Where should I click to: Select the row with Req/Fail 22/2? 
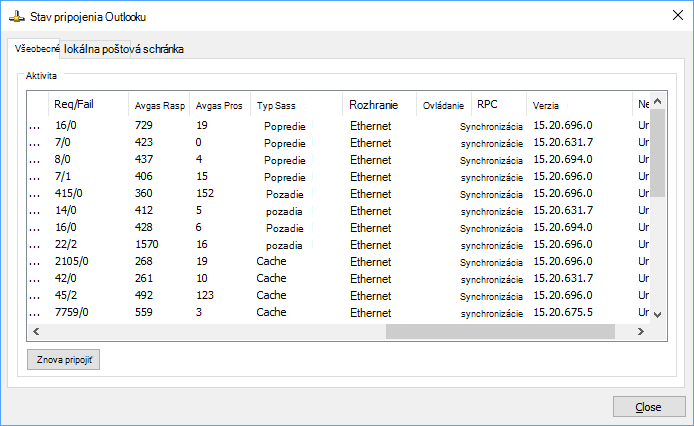click(339, 244)
